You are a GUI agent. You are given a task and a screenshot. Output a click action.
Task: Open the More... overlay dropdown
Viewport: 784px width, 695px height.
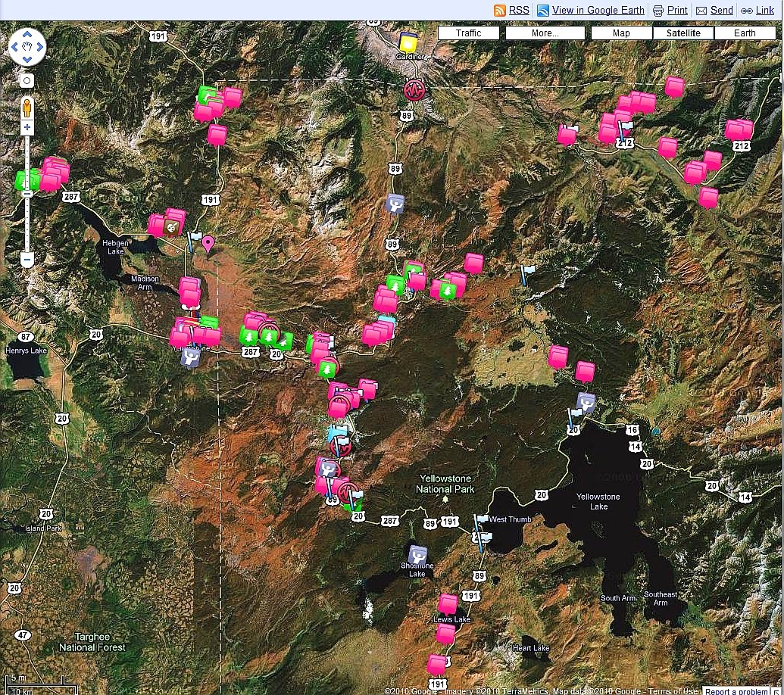click(x=545, y=33)
